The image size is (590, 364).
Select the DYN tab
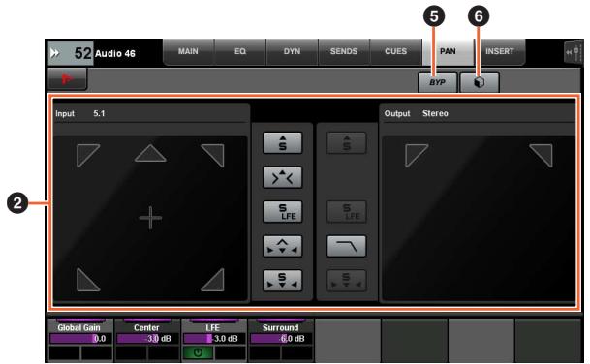click(x=292, y=51)
